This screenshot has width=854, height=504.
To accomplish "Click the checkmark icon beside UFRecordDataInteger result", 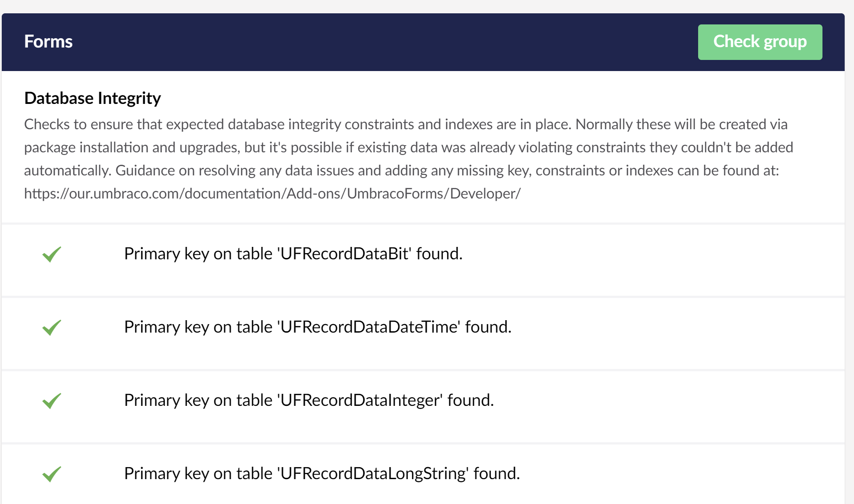I will (52, 401).
